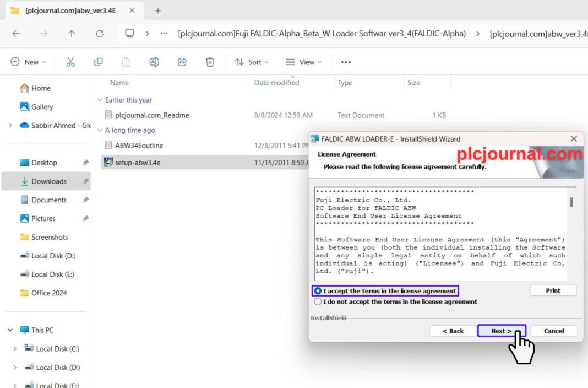The image size is (588, 388).
Task: Sort files by Date modified column
Action: coord(277,83)
